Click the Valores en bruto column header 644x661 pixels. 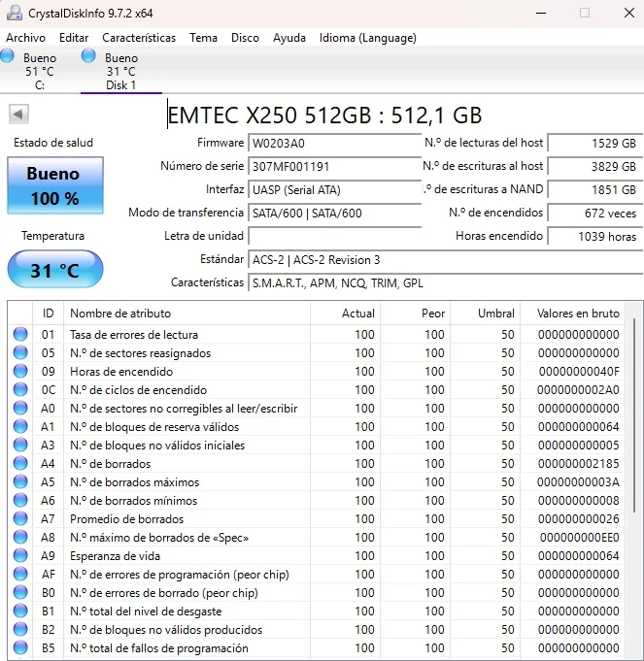coord(573,314)
